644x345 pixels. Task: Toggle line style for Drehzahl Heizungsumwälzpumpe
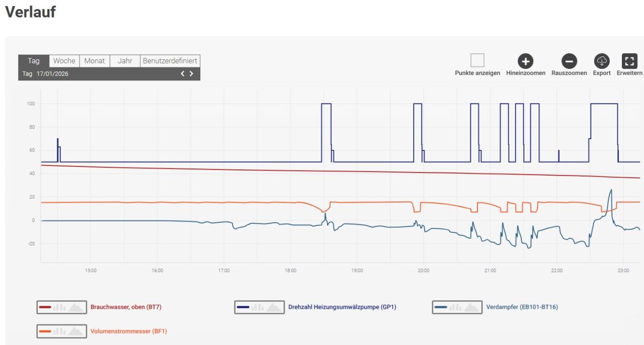(x=243, y=307)
